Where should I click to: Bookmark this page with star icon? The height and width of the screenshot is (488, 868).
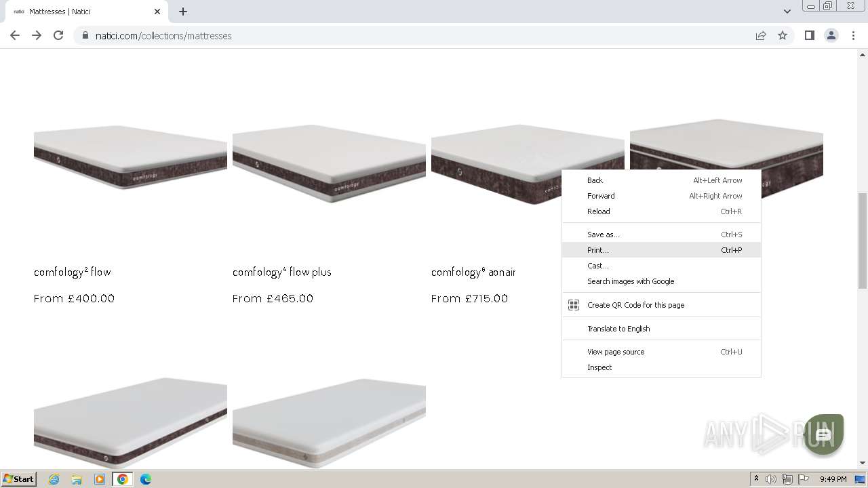tap(783, 35)
